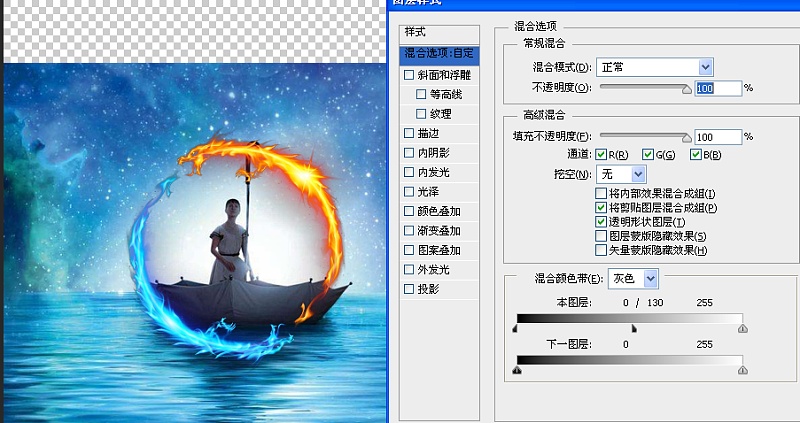
Task: Click the orange fire dragon head in canvas
Action: 191,162
